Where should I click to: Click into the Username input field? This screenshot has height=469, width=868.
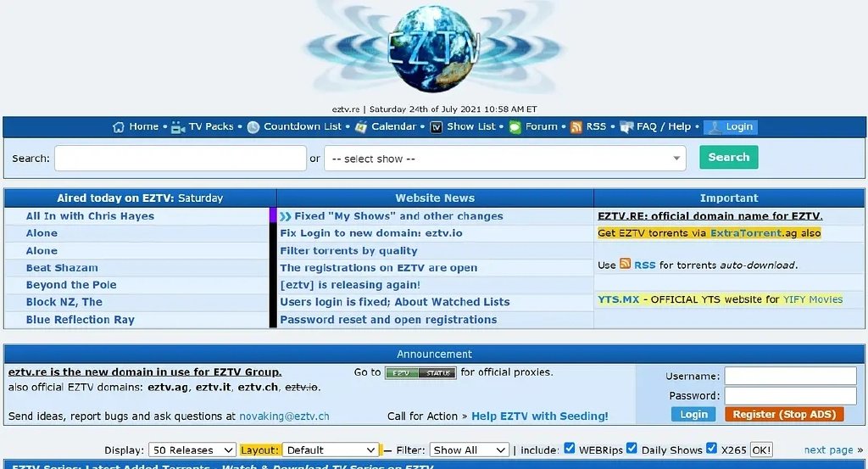[x=790, y=376]
